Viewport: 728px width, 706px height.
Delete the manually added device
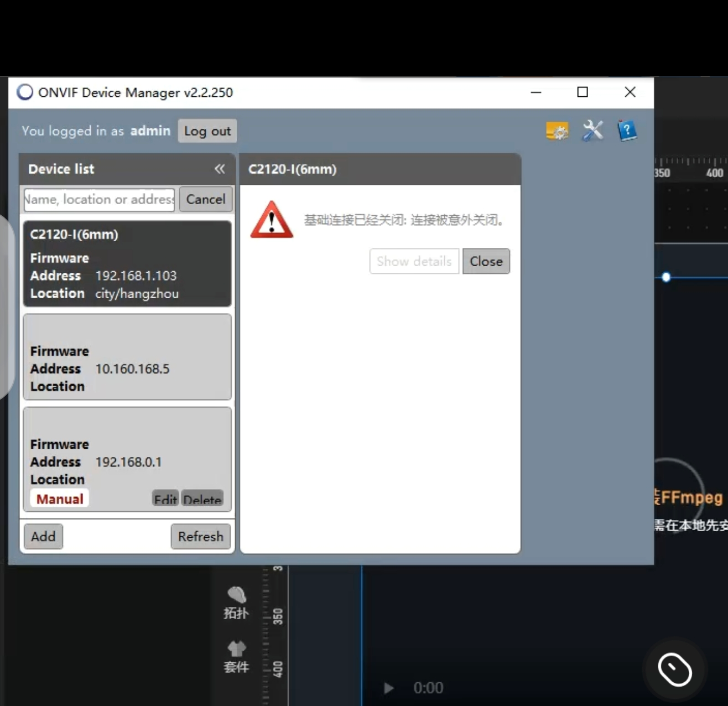coord(202,499)
